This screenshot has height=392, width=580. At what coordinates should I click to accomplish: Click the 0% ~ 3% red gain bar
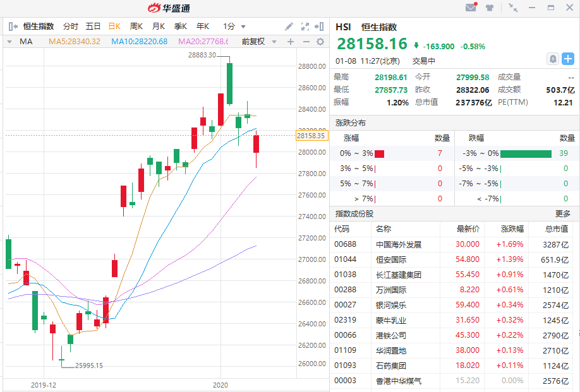click(x=380, y=153)
